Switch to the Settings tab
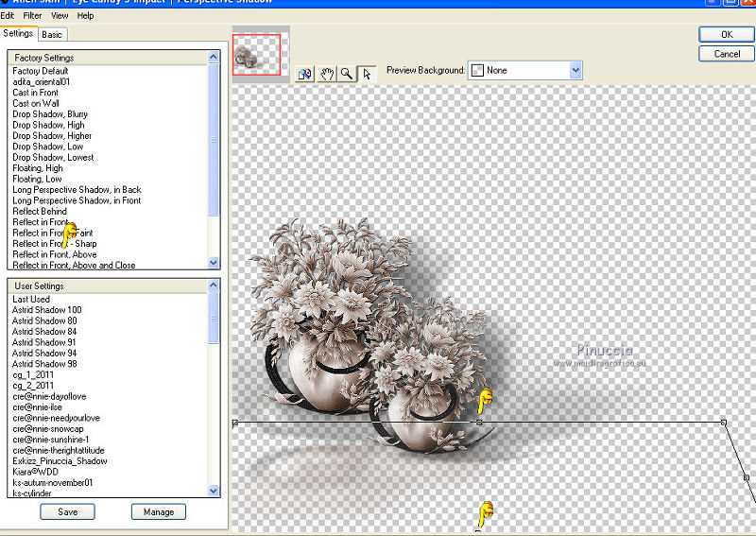Viewport: 756px width, 536px height. 18,33
